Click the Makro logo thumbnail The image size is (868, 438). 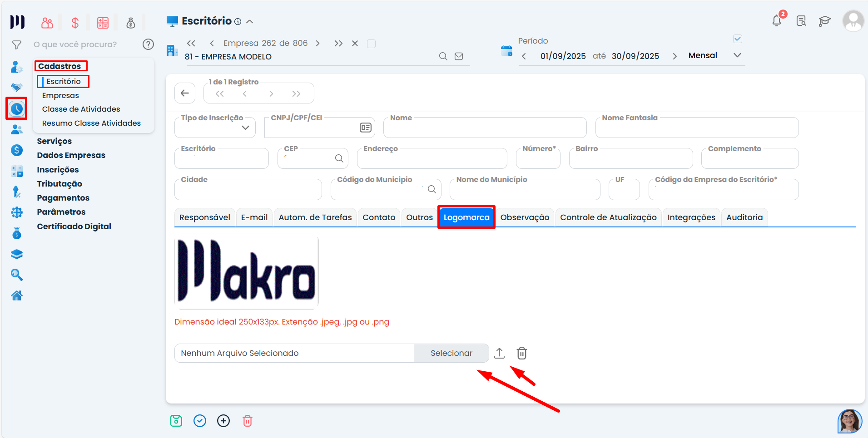tap(246, 271)
